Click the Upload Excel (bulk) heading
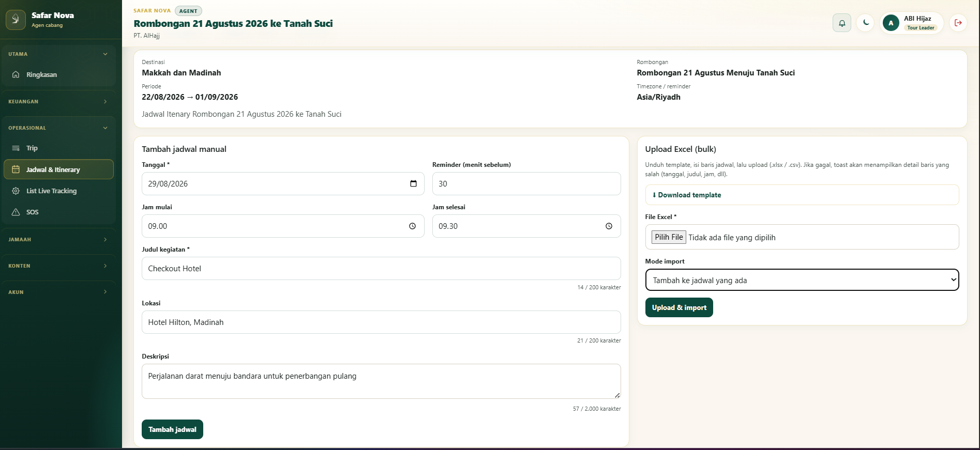 (681, 149)
